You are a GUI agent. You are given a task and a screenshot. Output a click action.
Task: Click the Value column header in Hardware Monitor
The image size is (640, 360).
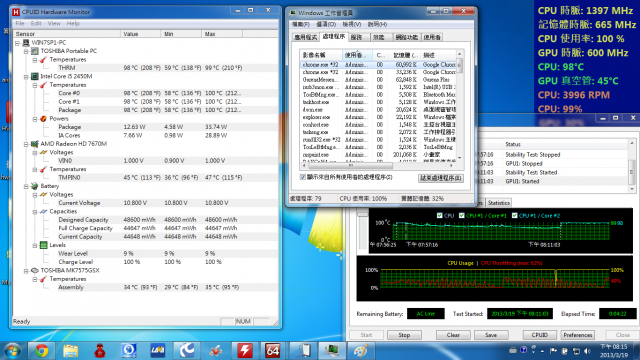click(x=140, y=34)
